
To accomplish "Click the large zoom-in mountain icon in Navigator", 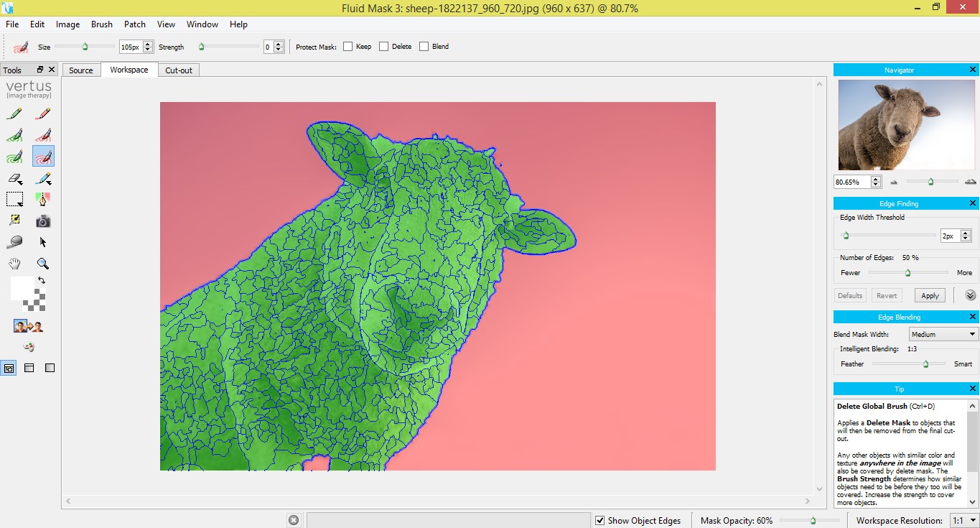I will 970,182.
